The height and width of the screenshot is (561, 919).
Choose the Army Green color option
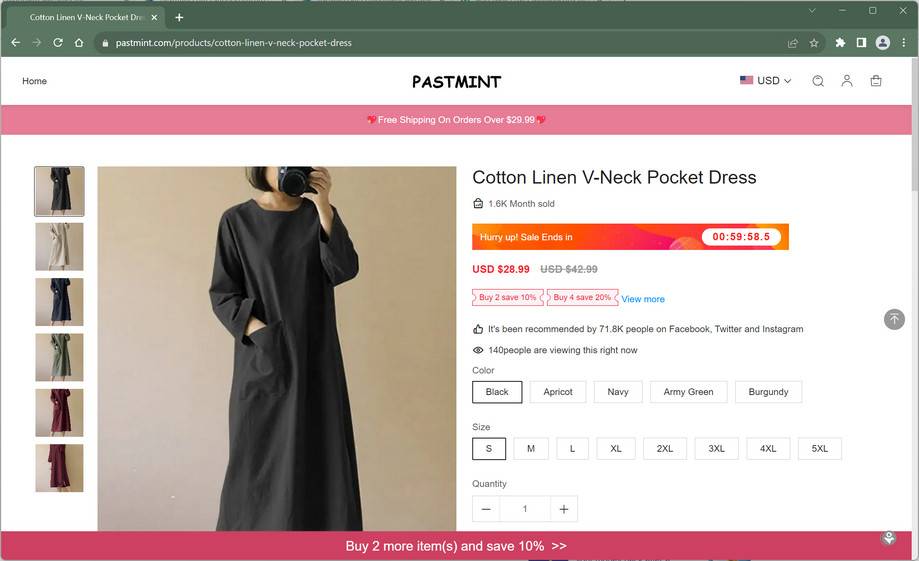coord(688,392)
